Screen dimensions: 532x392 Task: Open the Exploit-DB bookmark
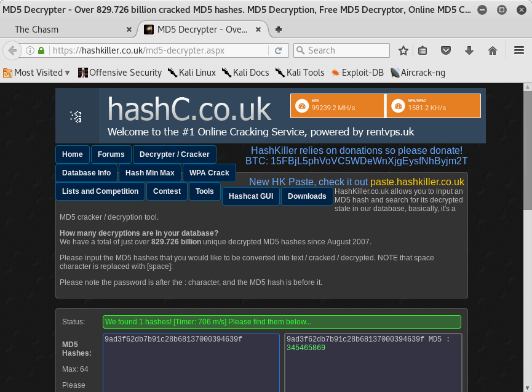point(357,73)
